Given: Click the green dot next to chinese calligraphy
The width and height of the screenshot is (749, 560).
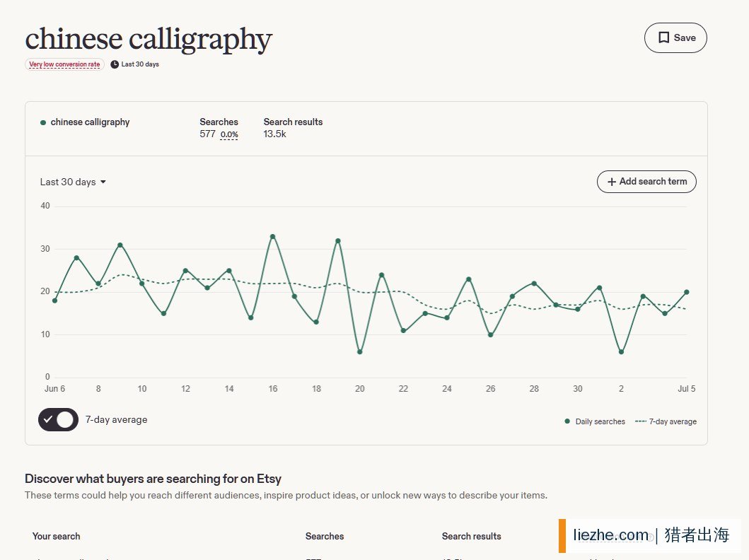Looking at the screenshot, I should (x=43, y=123).
